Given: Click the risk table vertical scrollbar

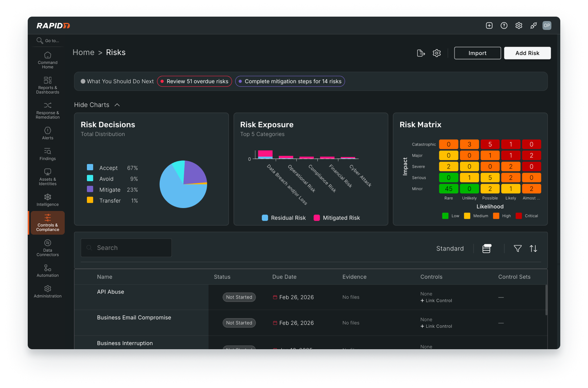Looking at the screenshot, I should click(x=547, y=300).
